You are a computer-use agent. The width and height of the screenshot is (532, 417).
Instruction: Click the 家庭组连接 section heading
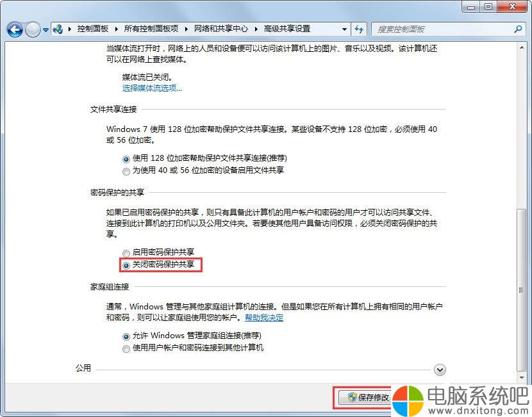pyautogui.click(x=109, y=287)
